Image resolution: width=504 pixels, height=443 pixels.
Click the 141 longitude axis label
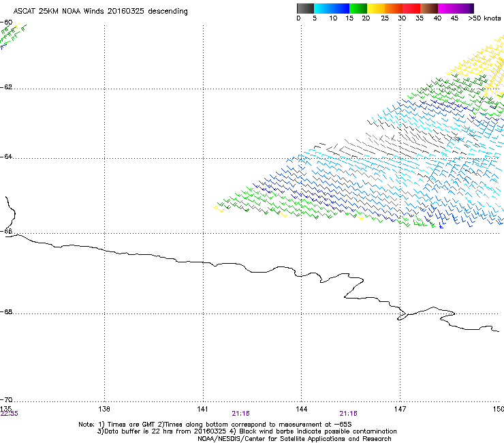click(x=202, y=409)
